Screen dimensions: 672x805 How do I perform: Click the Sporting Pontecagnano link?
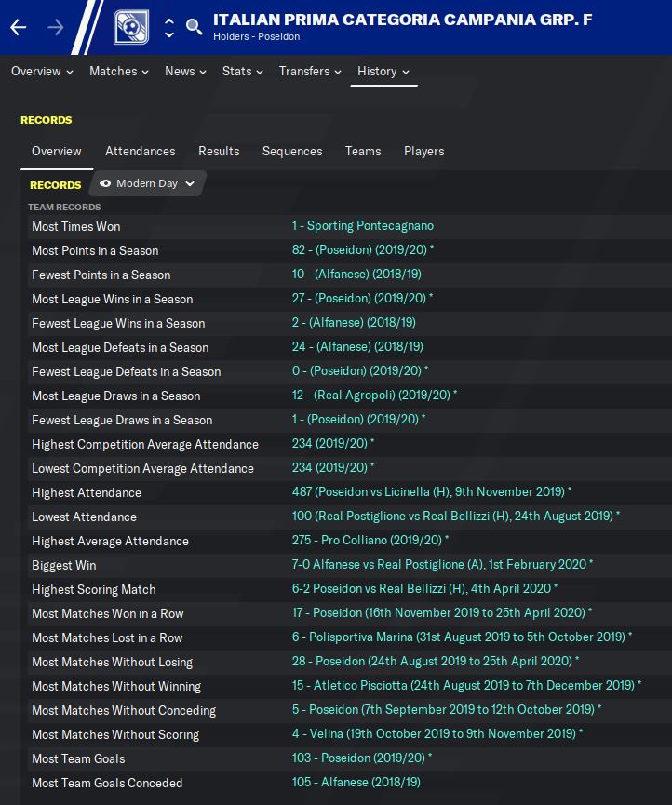pyautogui.click(x=363, y=226)
